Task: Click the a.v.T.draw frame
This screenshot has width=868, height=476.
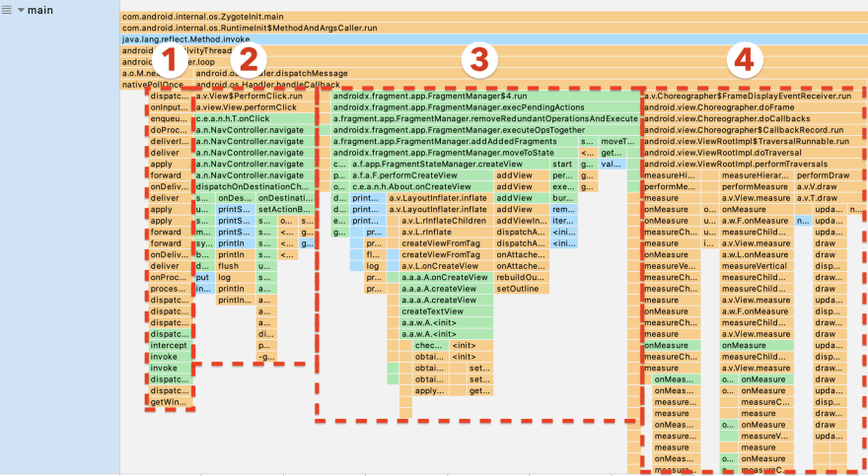Action: pos(829,198)
